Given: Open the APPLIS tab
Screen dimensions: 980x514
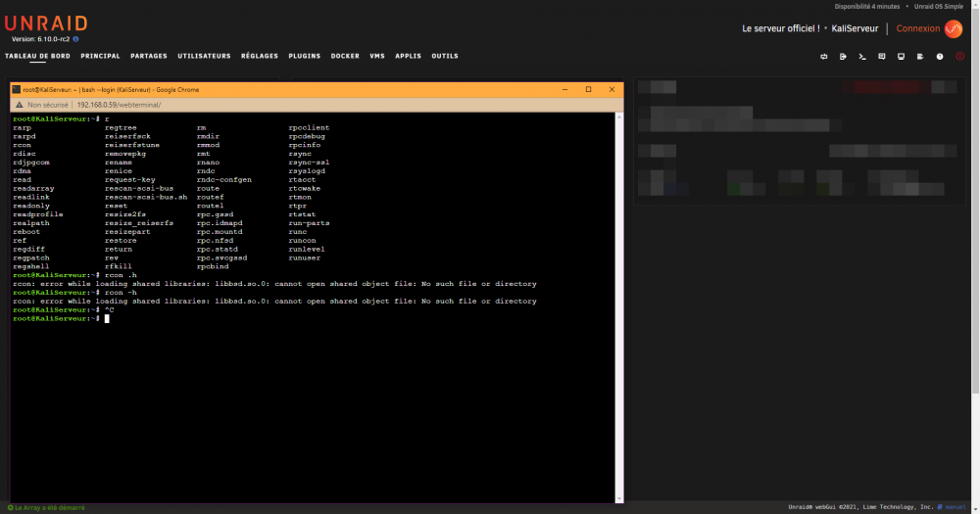Looking at the screenshot, I should click(x=408, y=56).
